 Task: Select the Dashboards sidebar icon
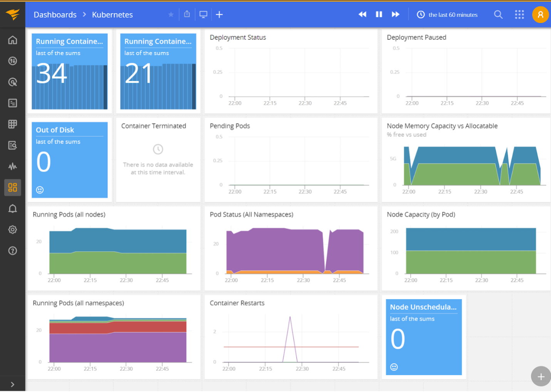tap(13, 187)
